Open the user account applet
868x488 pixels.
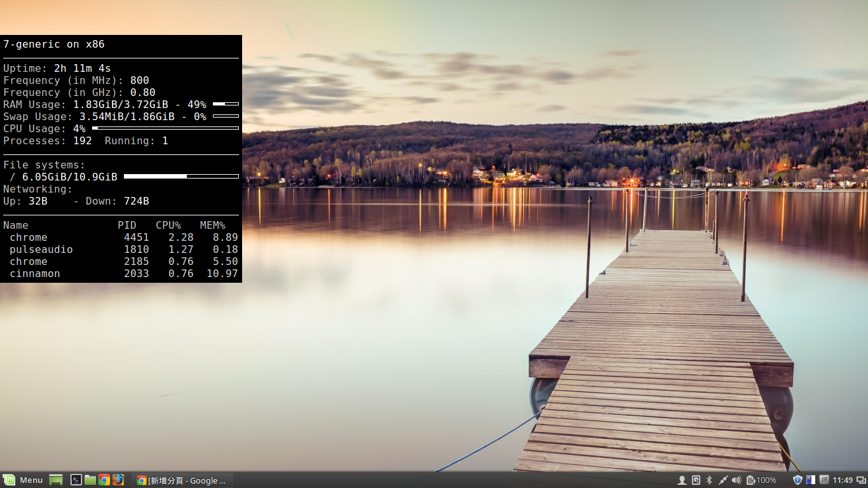click(682, 480)
